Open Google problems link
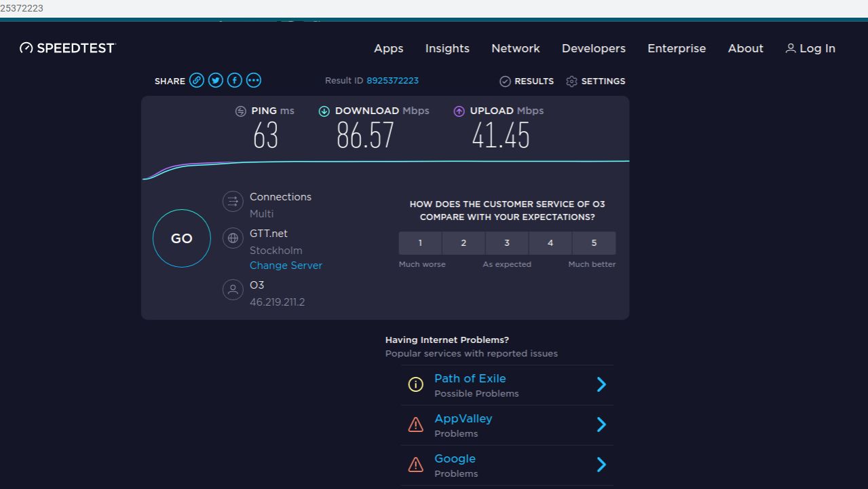 455,458
